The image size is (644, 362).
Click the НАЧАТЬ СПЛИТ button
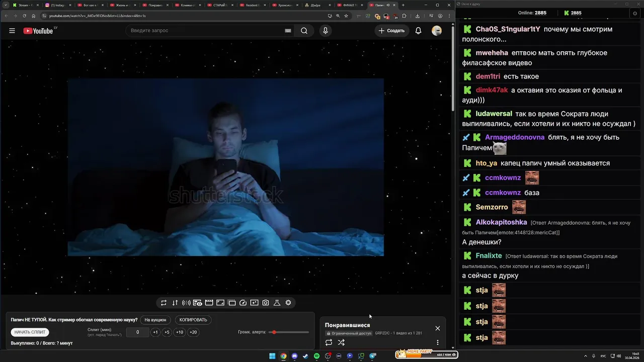30,332
